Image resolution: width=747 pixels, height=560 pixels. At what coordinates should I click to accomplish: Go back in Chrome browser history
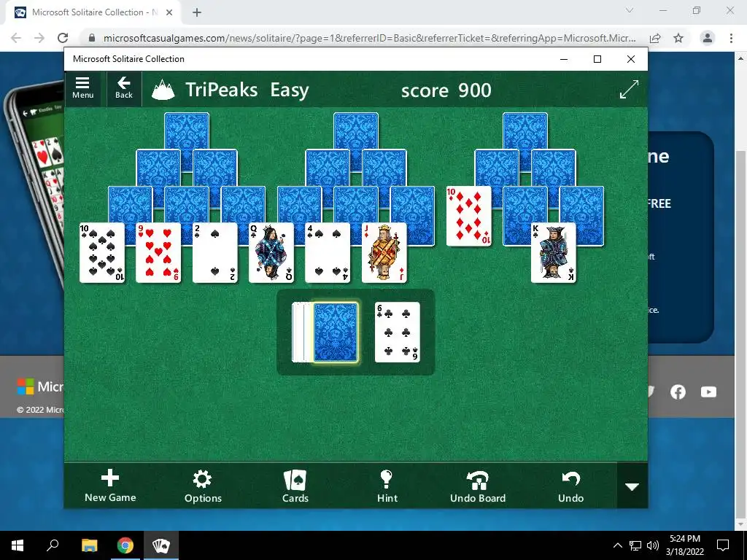click(16, 38)
